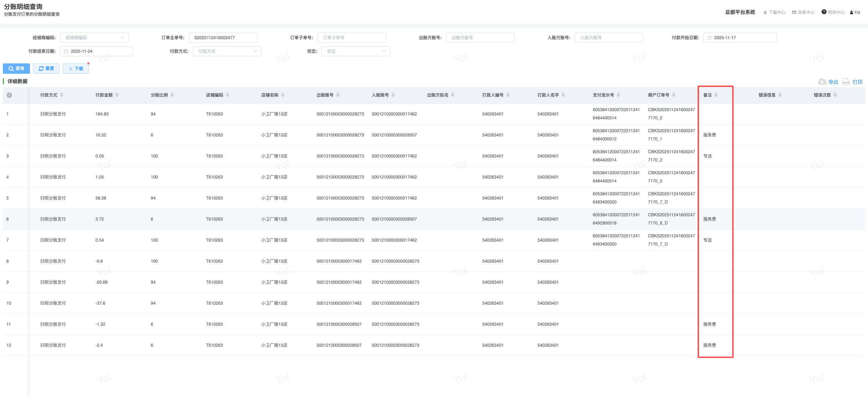Click the 重置 reset button
Screen dimensions: 868x397
46,69
